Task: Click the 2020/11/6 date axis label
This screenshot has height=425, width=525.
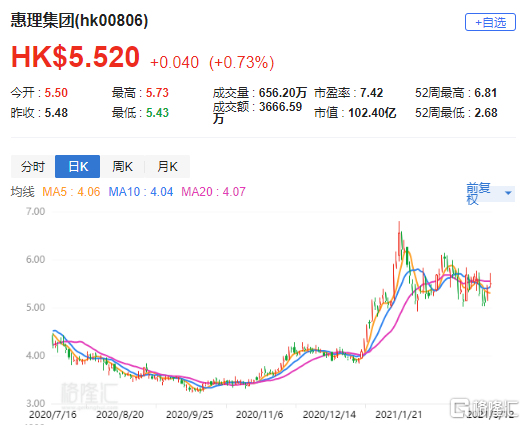Action: click(x=259, y=415)
